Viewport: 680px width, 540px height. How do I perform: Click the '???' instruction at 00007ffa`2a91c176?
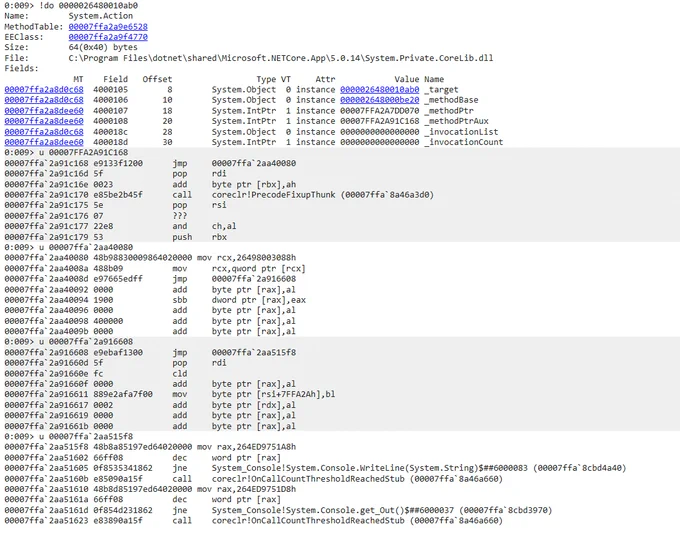pos(180,216)
